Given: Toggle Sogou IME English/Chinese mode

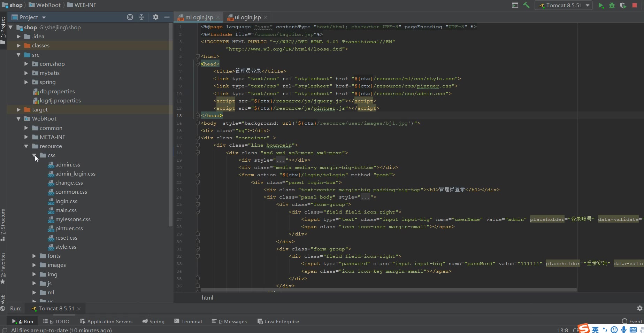Looking at the screenshot, I should click(x=595, y=330).
